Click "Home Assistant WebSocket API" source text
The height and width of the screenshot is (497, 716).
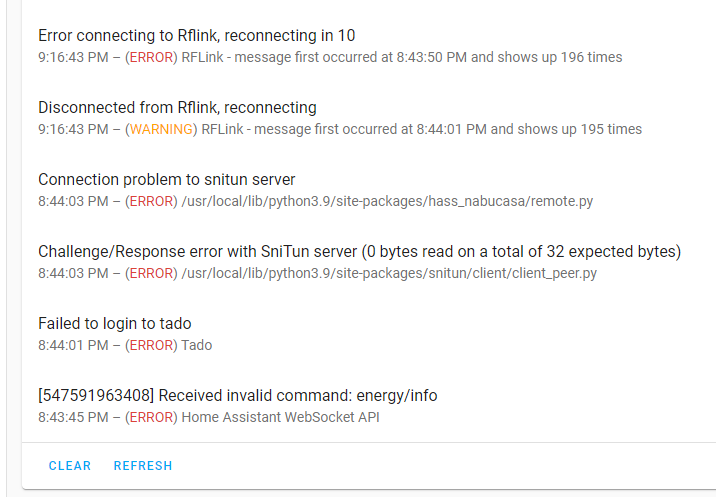280,417
